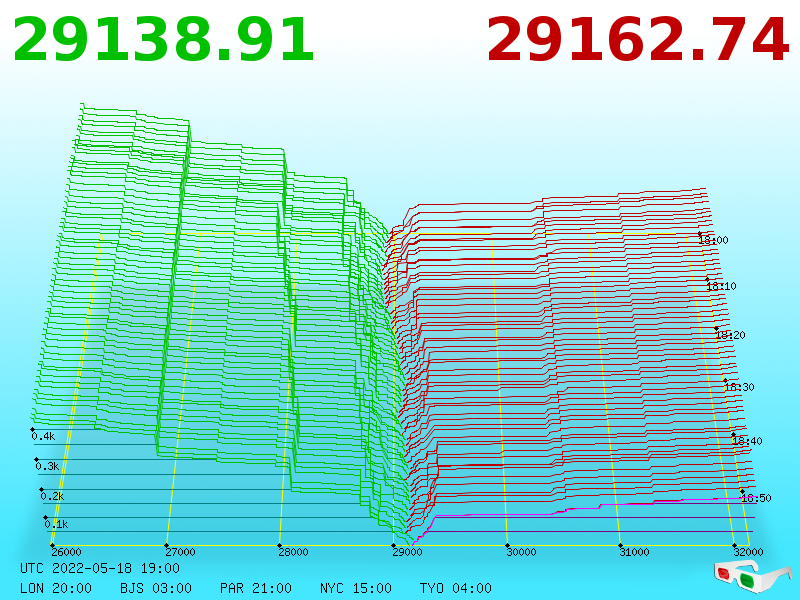Click the 18:50 time marker
This screenshot has height=600, width=800.
[x=756, y=498]
